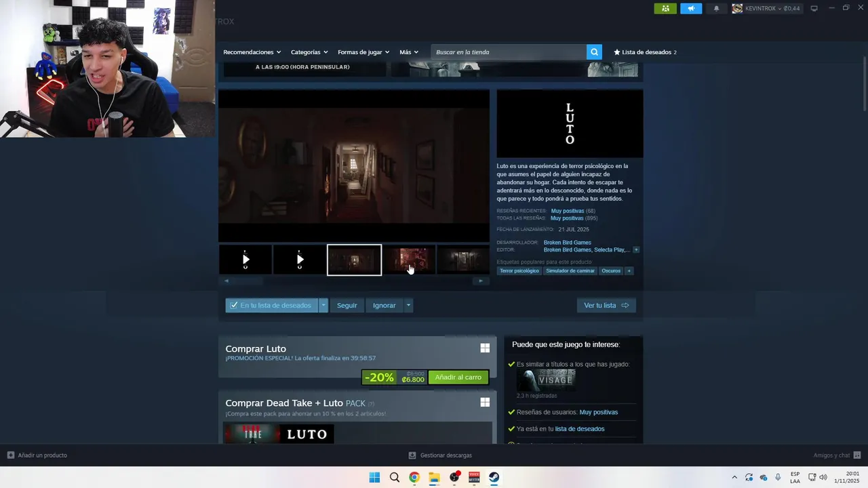Click the magnifier search button in store

click(x=594, y=52)
